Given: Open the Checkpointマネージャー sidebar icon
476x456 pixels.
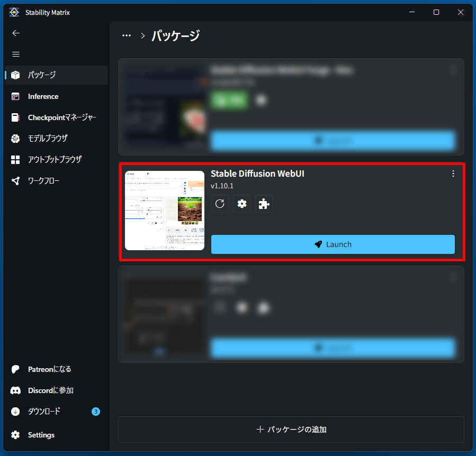Looking at the screenshot, I should point(15,117).
